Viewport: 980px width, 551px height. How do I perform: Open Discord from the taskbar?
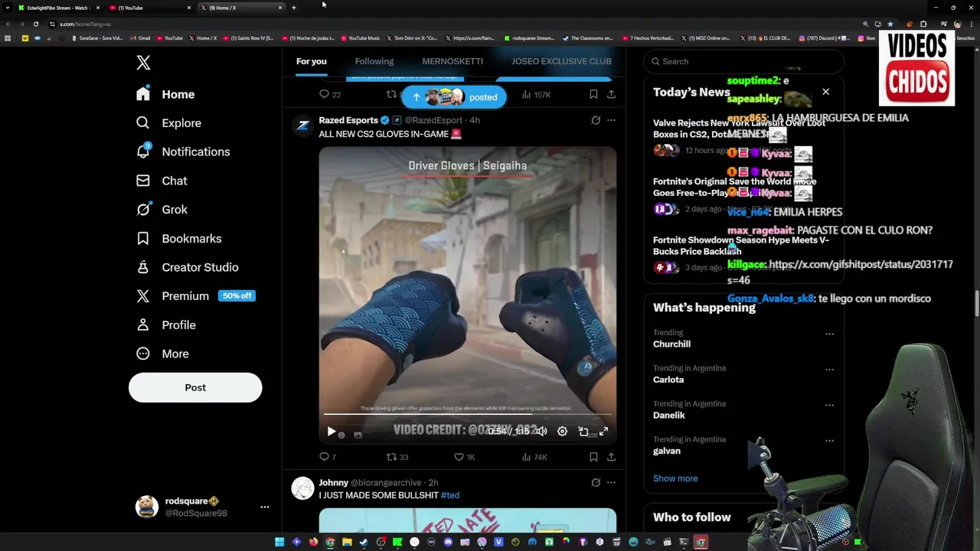[x=448, y=543]
